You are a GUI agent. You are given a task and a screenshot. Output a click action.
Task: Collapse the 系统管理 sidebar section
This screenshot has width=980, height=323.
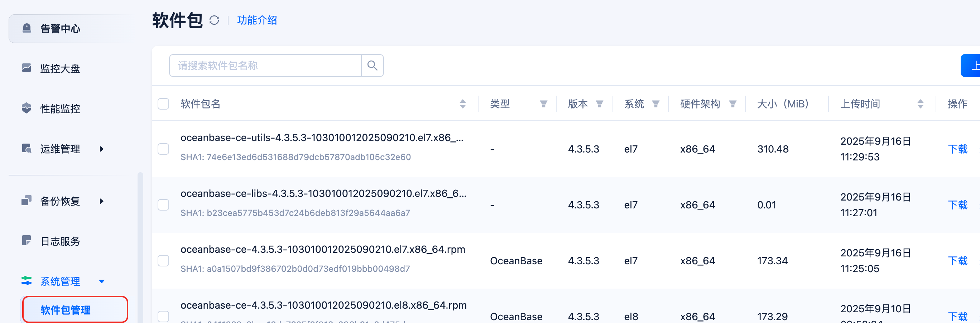click(x=102, y=281)
